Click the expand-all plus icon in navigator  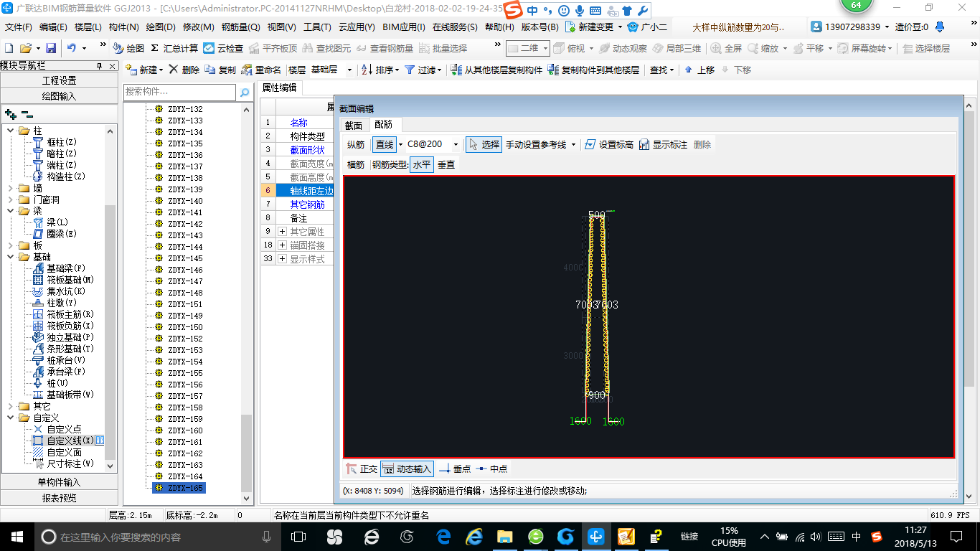coord(10,113)
